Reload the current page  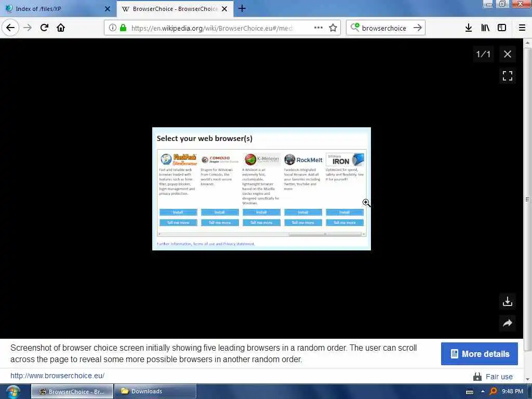coord(44,28)
